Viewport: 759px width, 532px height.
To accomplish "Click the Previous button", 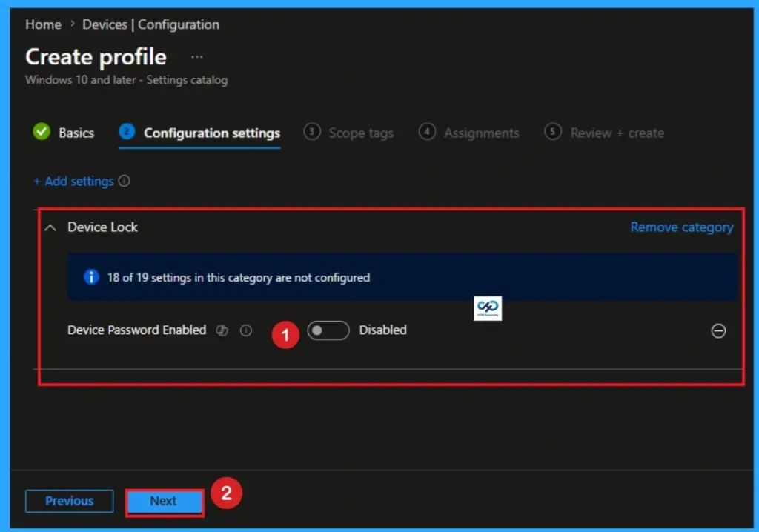I will (x=69, y=501).
